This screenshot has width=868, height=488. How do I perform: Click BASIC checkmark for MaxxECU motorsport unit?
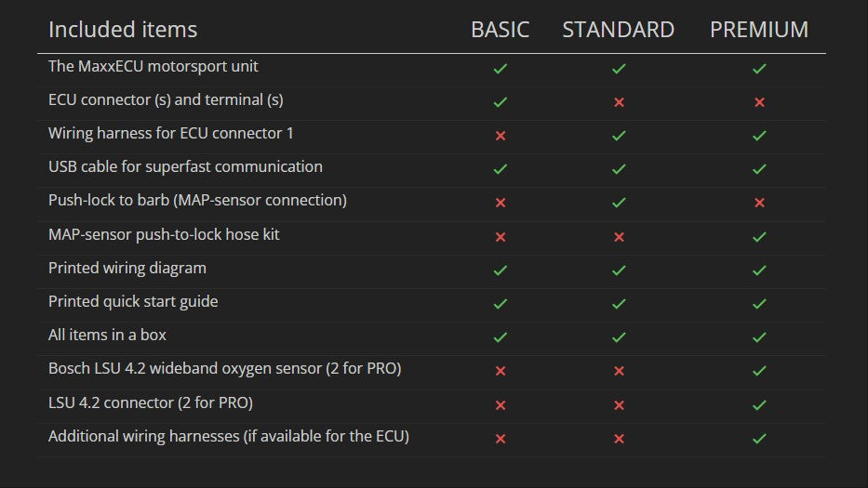(x=501, y=69)
